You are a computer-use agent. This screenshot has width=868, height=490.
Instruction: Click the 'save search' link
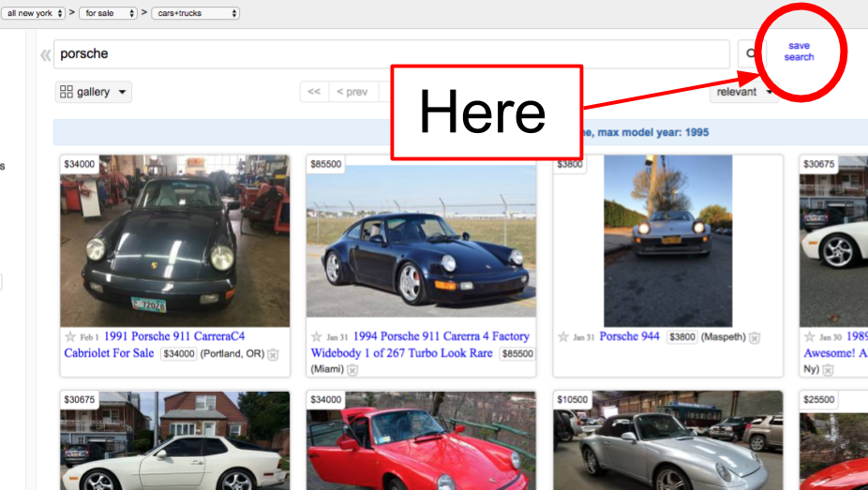tap(799, 52)
